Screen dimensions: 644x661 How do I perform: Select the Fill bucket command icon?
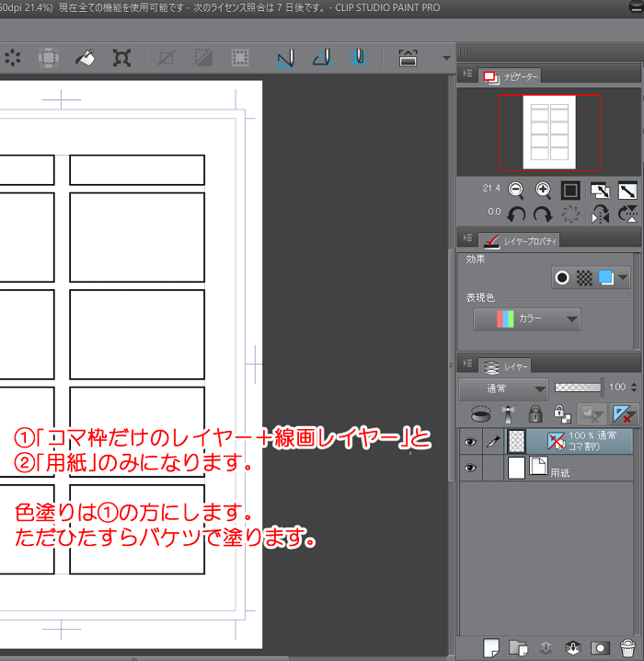85,58
